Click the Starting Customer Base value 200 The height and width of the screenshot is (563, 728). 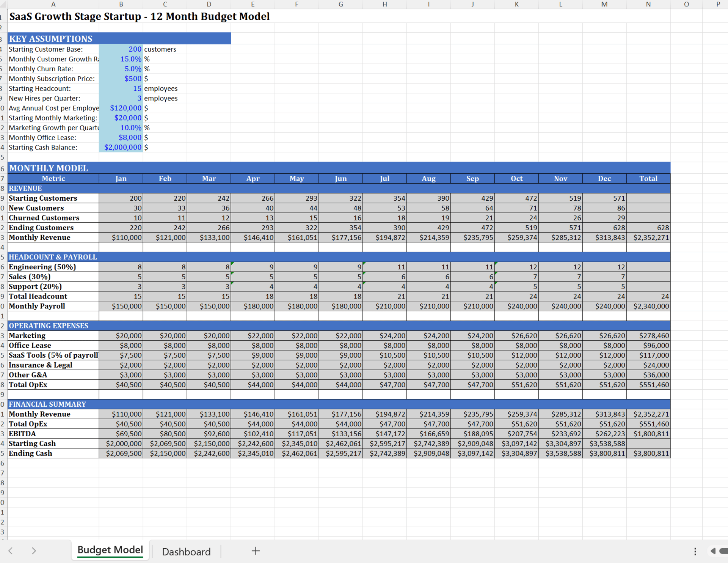tap(121, 49)
